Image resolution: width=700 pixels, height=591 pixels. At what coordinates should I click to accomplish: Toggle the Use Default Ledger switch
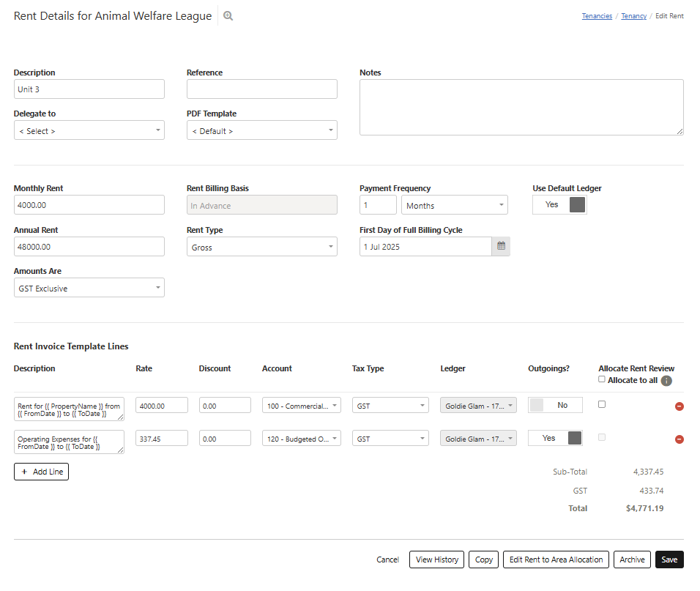[x=559, y=205]
